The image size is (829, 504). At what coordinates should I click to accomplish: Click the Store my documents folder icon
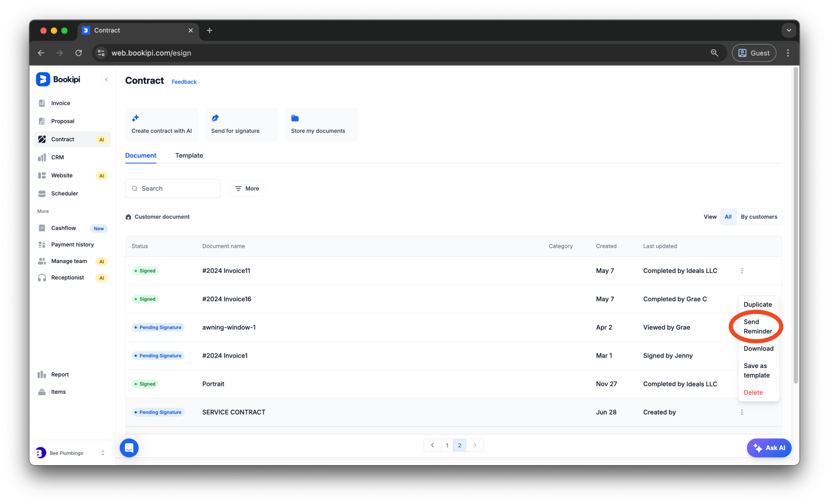pyautogui.click(x=295, y=118)
